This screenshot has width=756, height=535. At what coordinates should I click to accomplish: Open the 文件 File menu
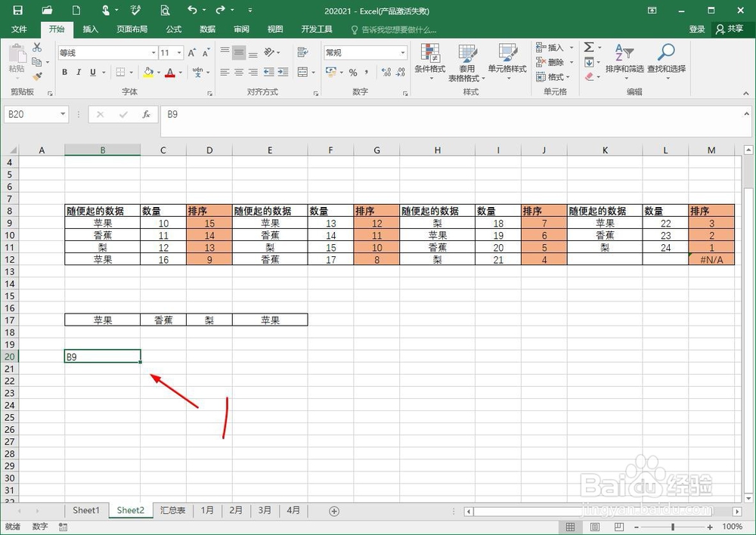(x=20, y=29)
